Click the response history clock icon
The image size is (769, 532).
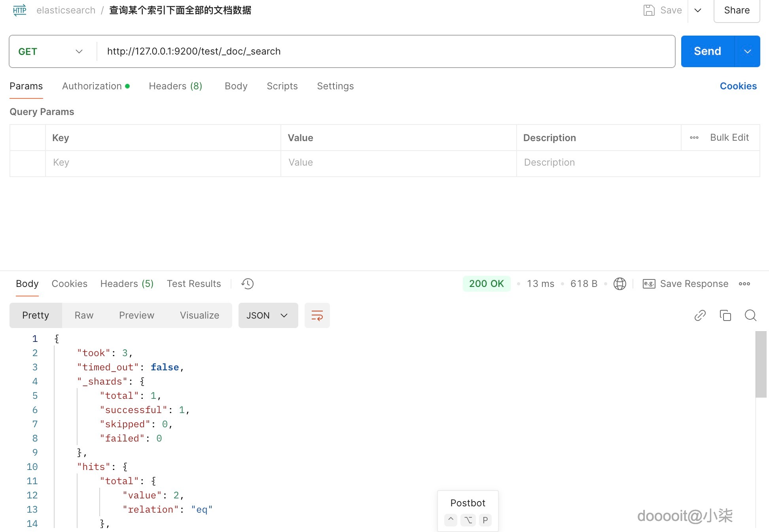pos(247,284)
